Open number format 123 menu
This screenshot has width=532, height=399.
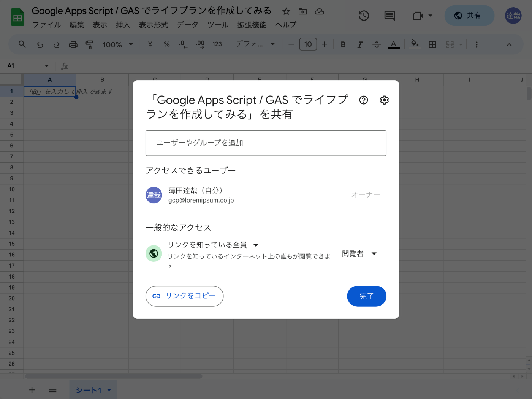[217, 44]
